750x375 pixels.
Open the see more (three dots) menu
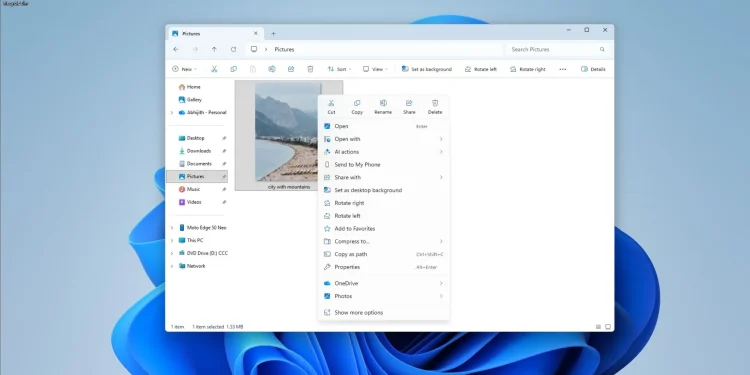pyautogui.click(x=562, y=69)
